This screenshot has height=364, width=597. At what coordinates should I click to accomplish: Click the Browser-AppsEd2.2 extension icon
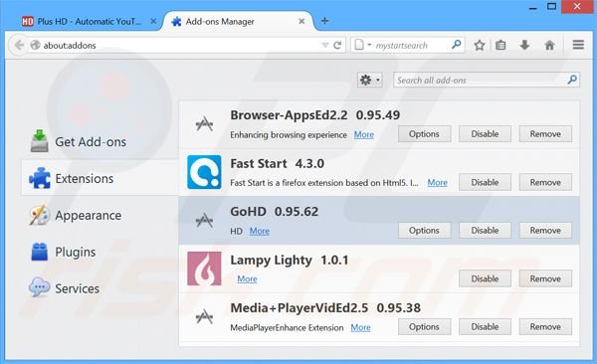(x=204, y=123)
